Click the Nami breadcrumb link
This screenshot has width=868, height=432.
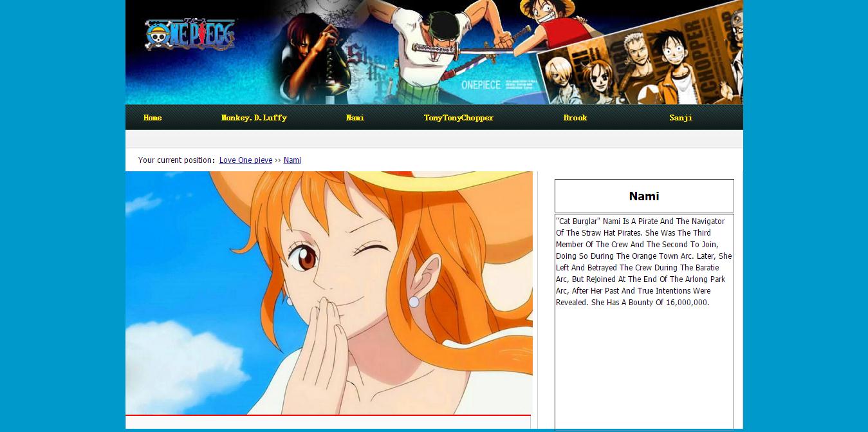click(292, 160)
